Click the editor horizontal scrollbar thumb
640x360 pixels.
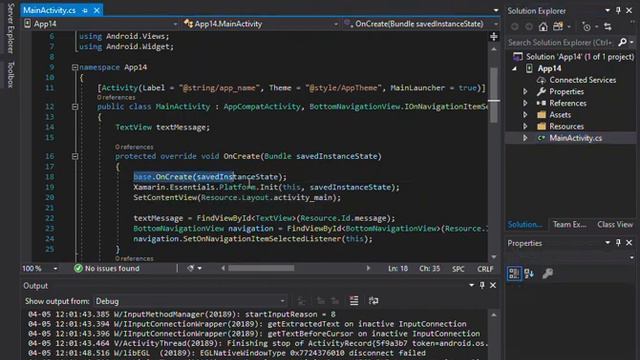[261, 268]
